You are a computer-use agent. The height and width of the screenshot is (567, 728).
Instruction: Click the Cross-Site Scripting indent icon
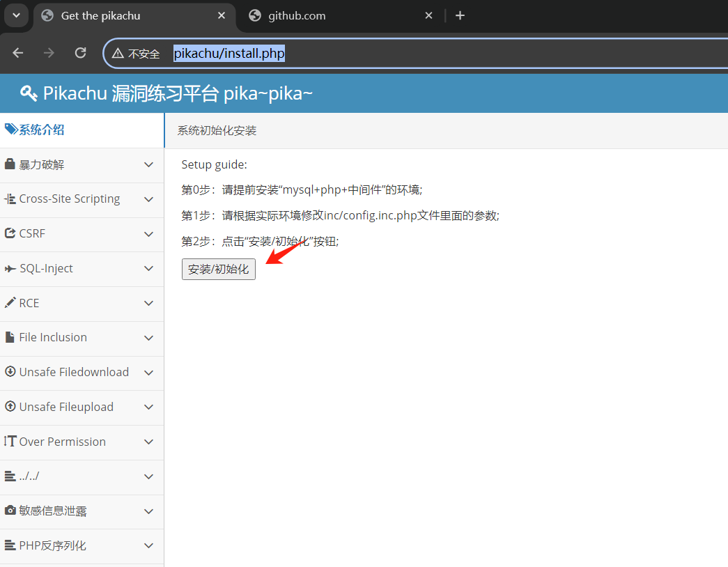tap(10, 199)
